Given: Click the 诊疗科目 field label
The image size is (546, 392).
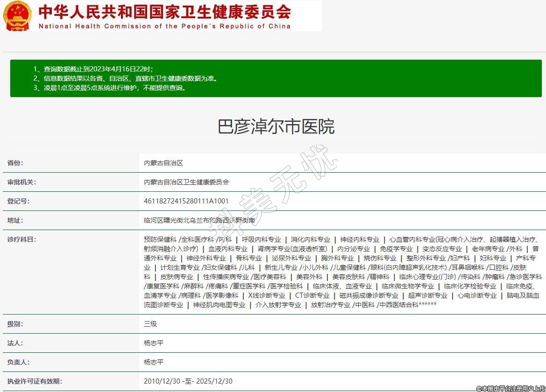Looking at the screenshot, I should coord(21,239).
